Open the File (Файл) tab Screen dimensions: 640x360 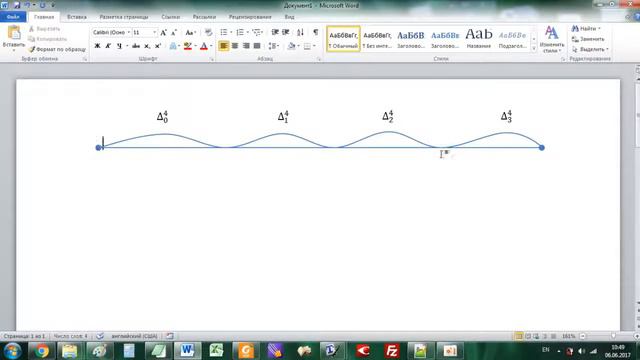(x=13, y=17)
